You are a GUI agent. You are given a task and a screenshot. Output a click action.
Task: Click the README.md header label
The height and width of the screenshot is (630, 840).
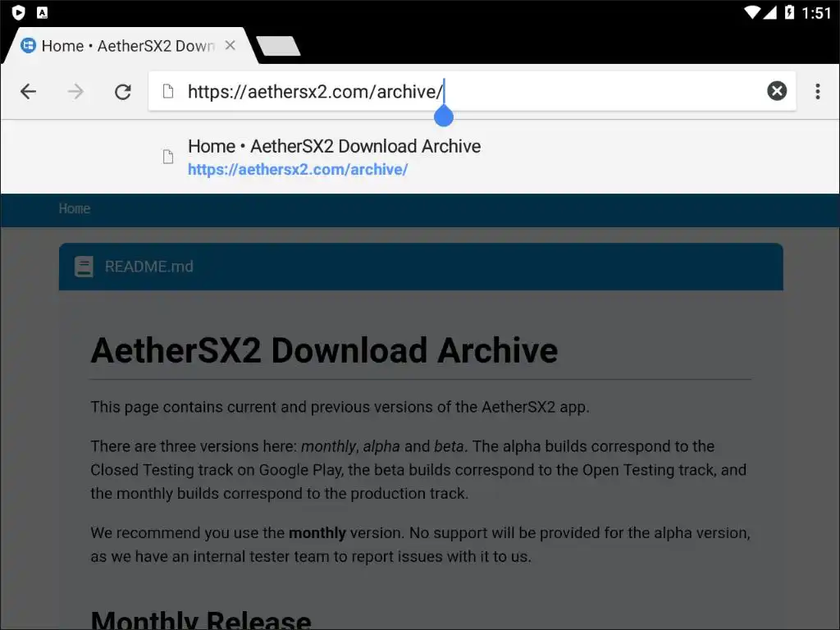149,267
